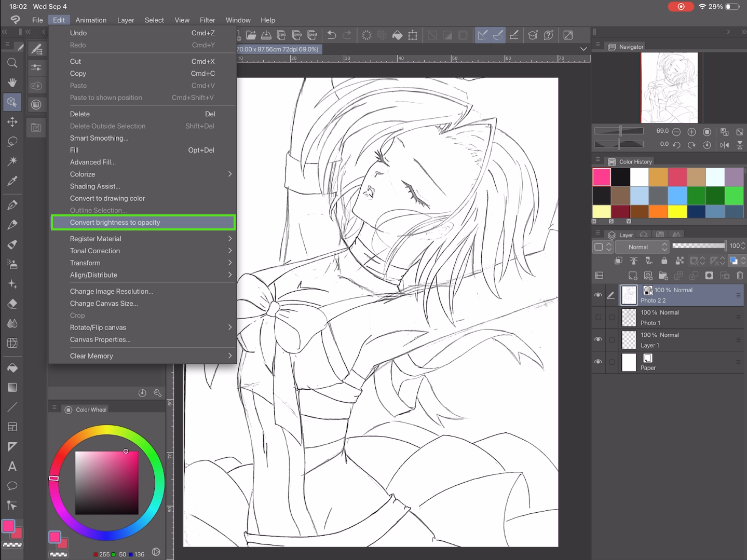Click Change Canvas Size...
This screenshot has height=560, width=747.
pyautogui.click(x=104, y=304)
